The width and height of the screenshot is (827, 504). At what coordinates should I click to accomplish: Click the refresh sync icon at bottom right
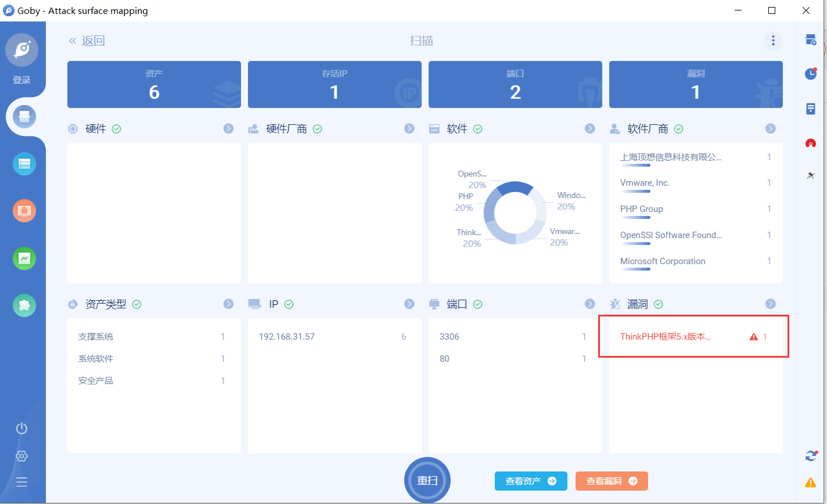[x=811, y=456]
